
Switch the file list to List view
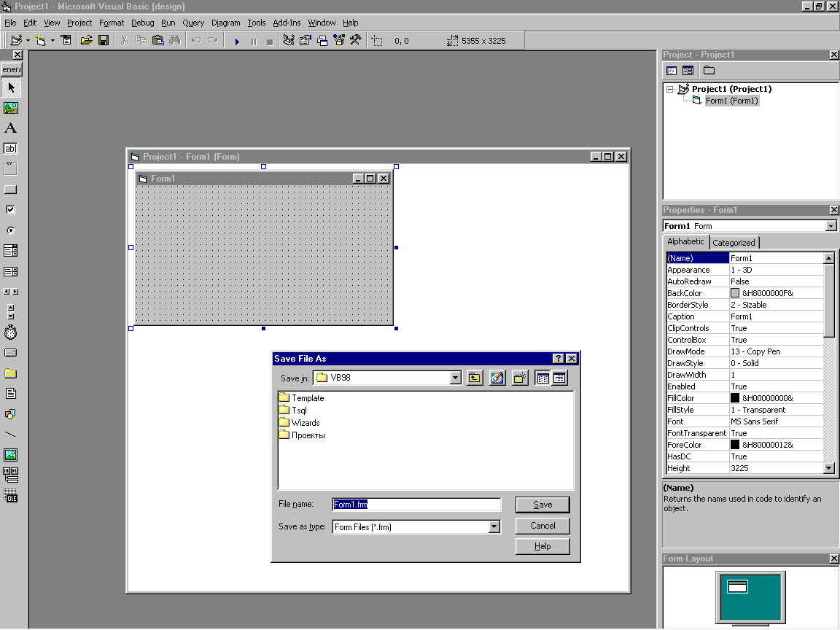point(542,378)
